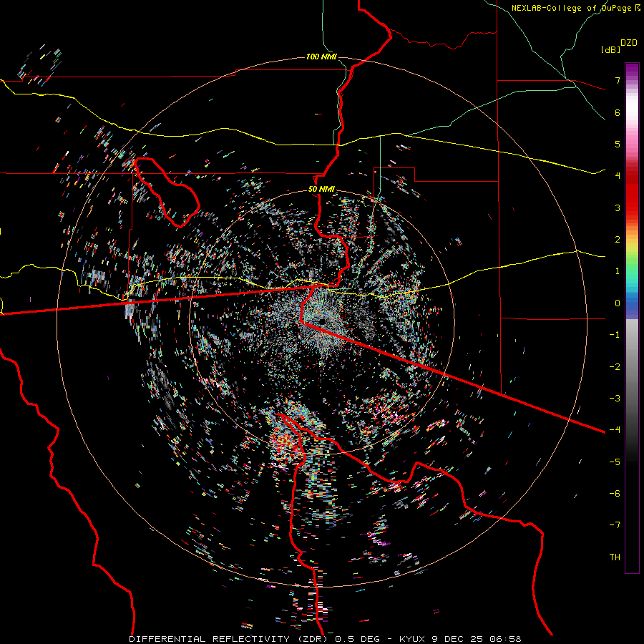Viewport: 644px width, 644px height.
Task: Click the 1 value on color scale
Action: coord(618,271)
